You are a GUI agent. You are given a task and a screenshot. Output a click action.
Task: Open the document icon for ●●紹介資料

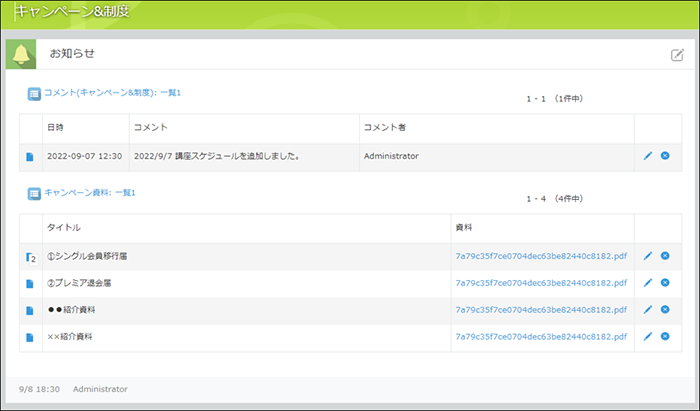pos(30,311)
